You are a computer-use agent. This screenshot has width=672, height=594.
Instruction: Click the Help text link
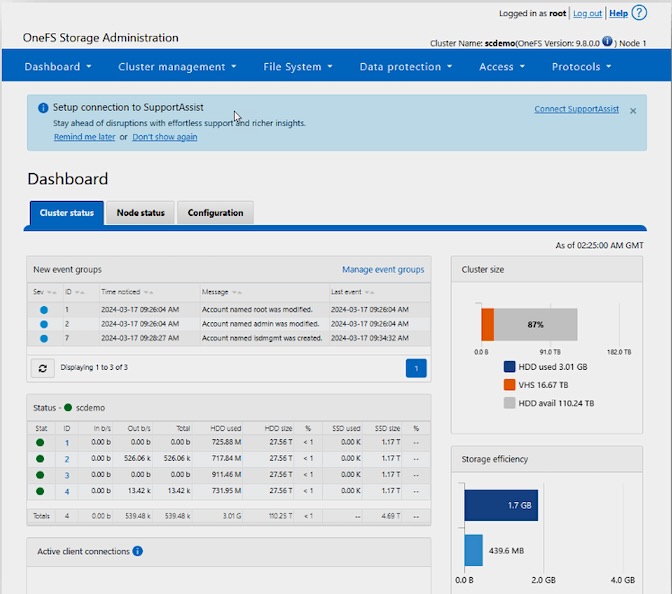[x=618, y=13]
